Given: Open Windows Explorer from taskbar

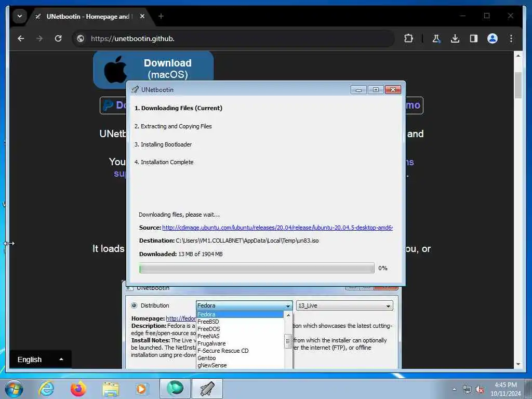Looking at the screenshot, I should tap(111, 389).
